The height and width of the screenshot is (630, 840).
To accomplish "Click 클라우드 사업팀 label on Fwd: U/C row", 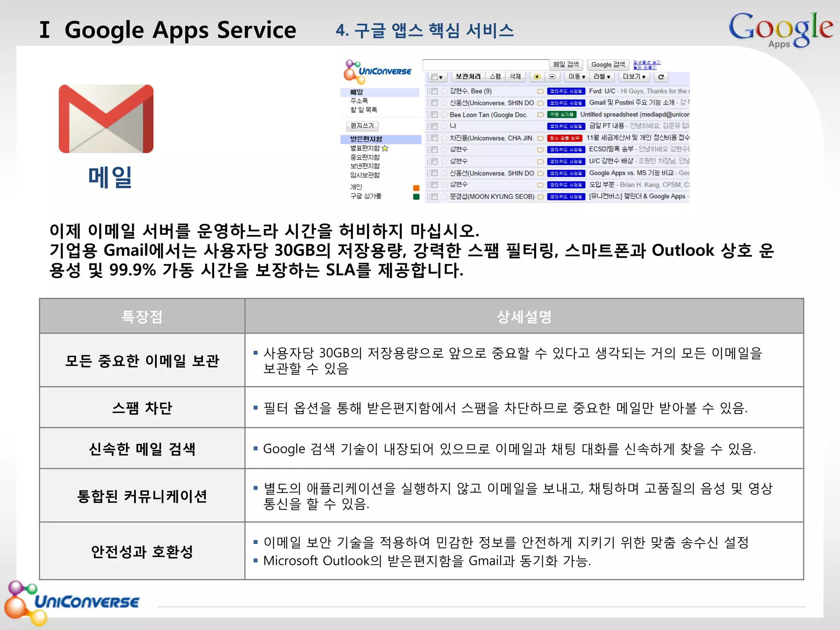I will point(566,91).
